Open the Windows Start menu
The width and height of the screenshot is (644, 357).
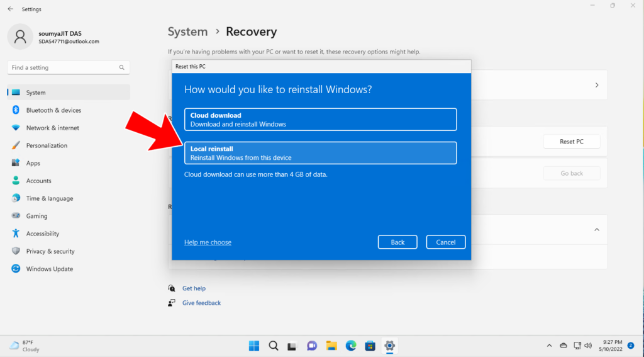(x=254, y=346)
